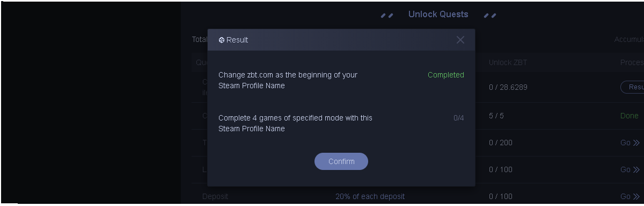Follow the Go link in the Deposit row
This screenshot has width=644, height=206.
click(x=630, y=196)
